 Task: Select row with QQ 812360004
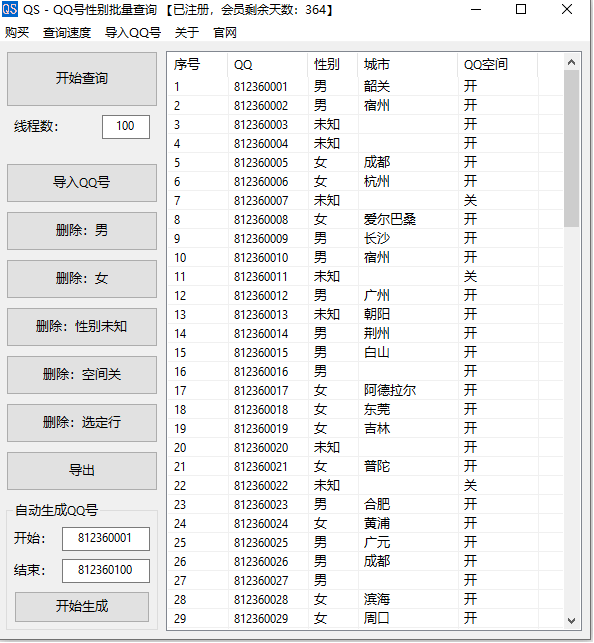(365, 144)
